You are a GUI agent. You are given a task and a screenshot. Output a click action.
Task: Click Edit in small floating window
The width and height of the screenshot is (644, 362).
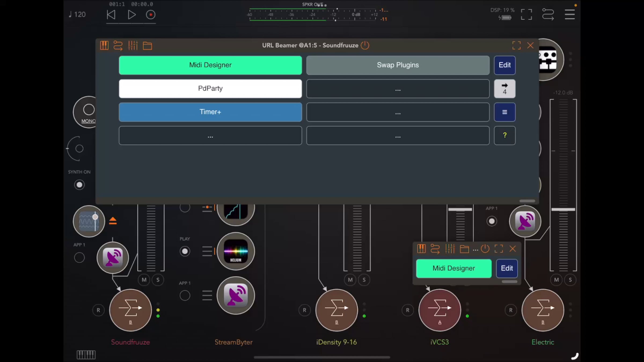[x=507, y=268]
